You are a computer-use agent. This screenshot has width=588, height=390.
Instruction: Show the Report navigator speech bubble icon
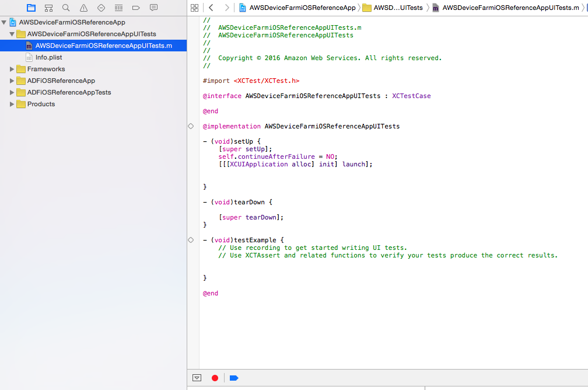click(153, 8)
